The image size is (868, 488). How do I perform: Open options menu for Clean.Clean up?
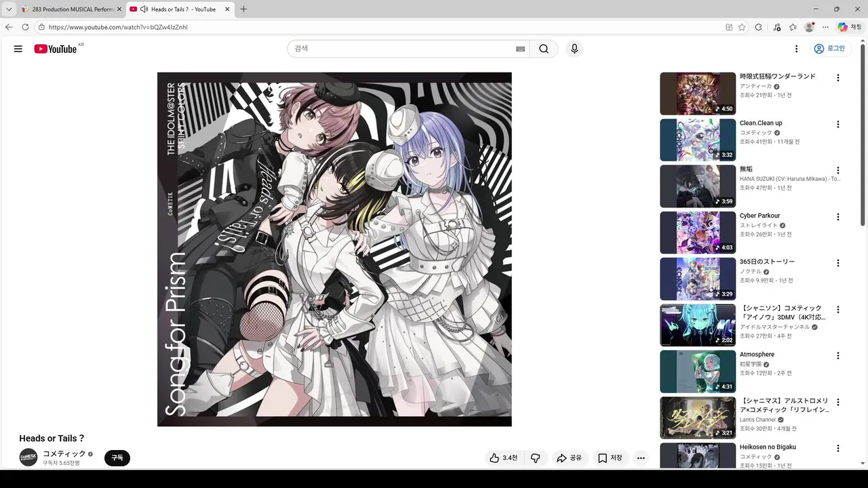838,124
